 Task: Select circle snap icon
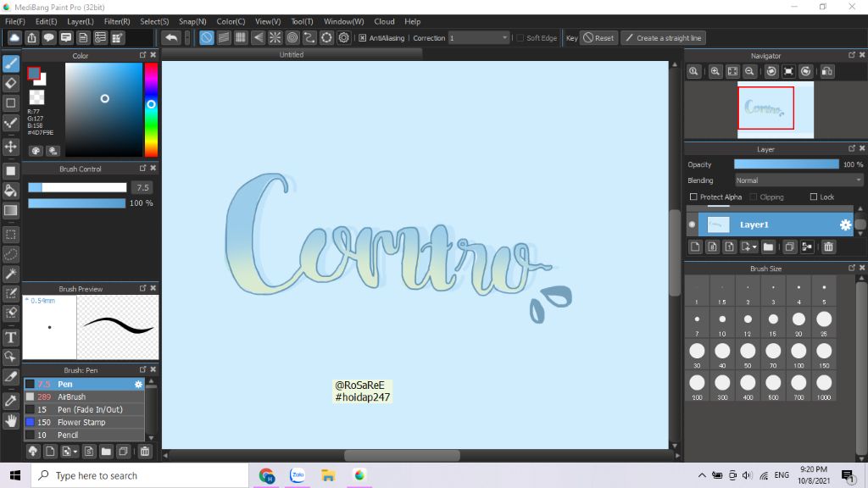292,37
